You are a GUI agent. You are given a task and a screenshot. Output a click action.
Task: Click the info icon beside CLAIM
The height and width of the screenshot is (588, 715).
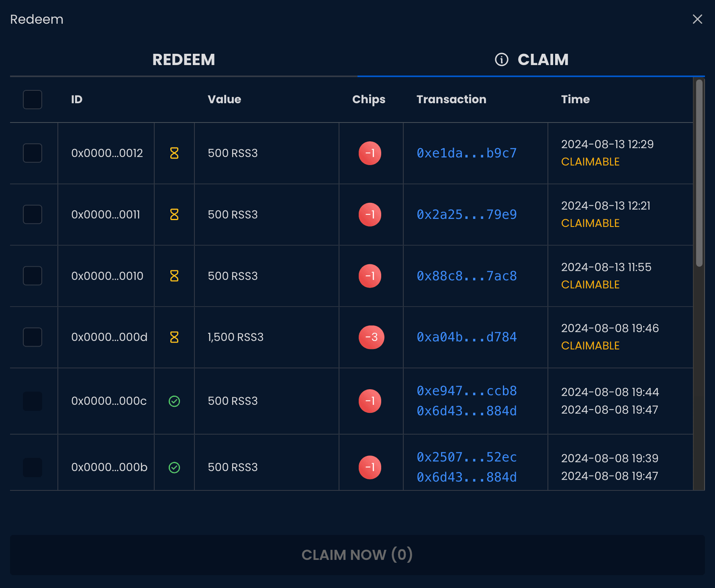click(x=501, y=59)
